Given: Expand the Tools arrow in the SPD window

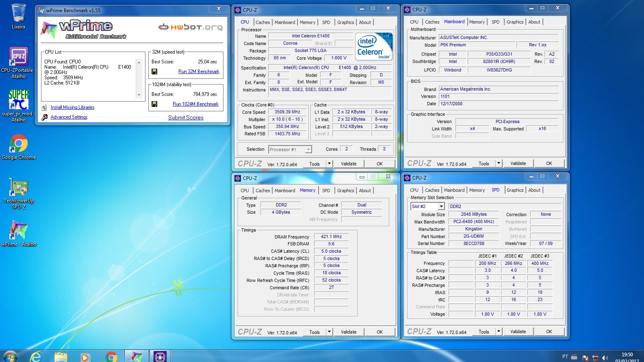Looking at the screenshot, I should [x=499, y=332].
